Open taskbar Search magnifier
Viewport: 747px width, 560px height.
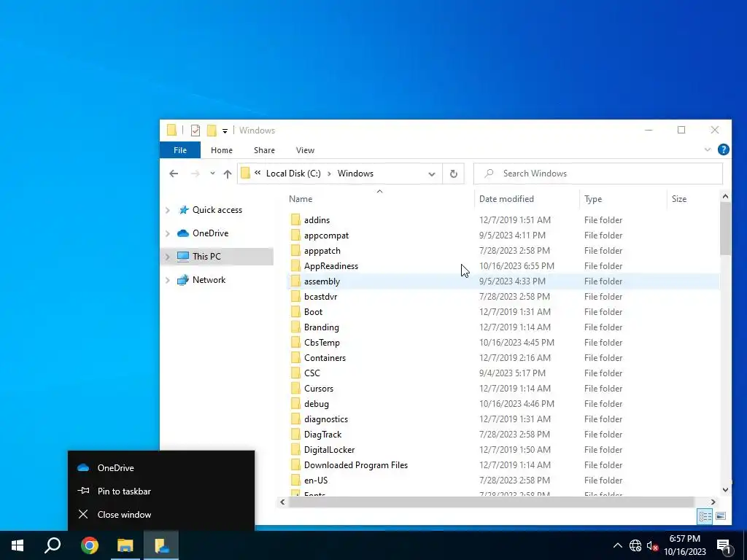pos(53,545)
